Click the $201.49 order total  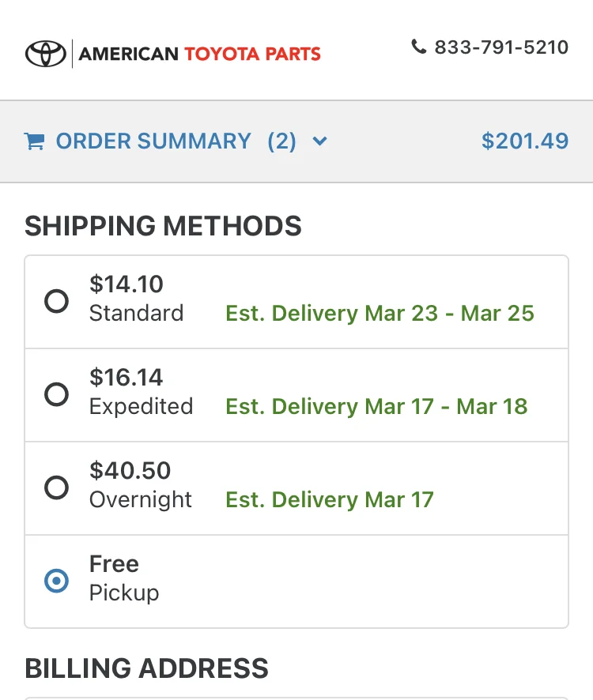[x=524, y=141]
